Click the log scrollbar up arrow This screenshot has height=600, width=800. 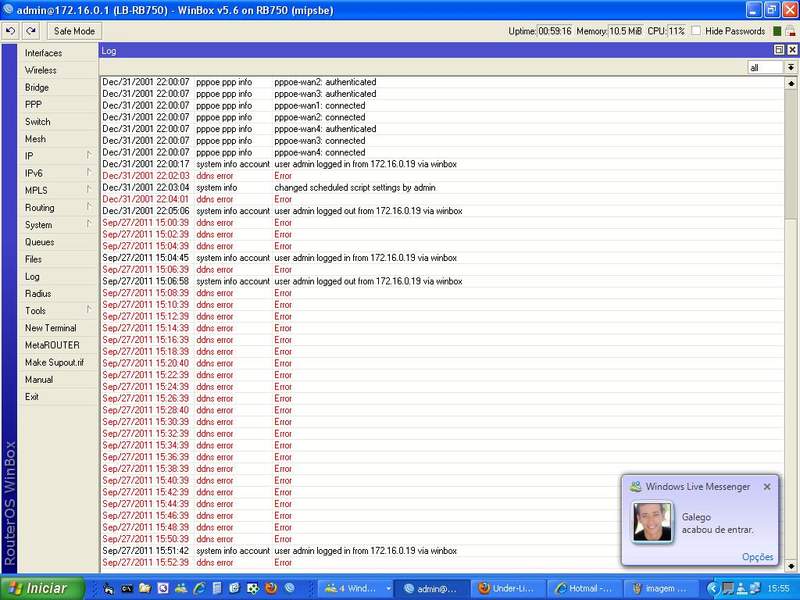(791, 83)
